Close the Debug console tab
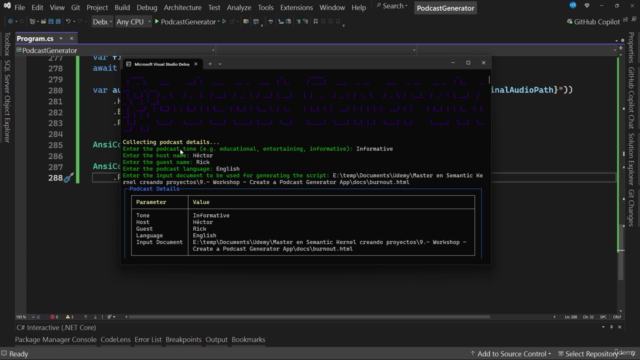Image resolution: width=640 pixels, height=360 pixels. coord(196,64)
